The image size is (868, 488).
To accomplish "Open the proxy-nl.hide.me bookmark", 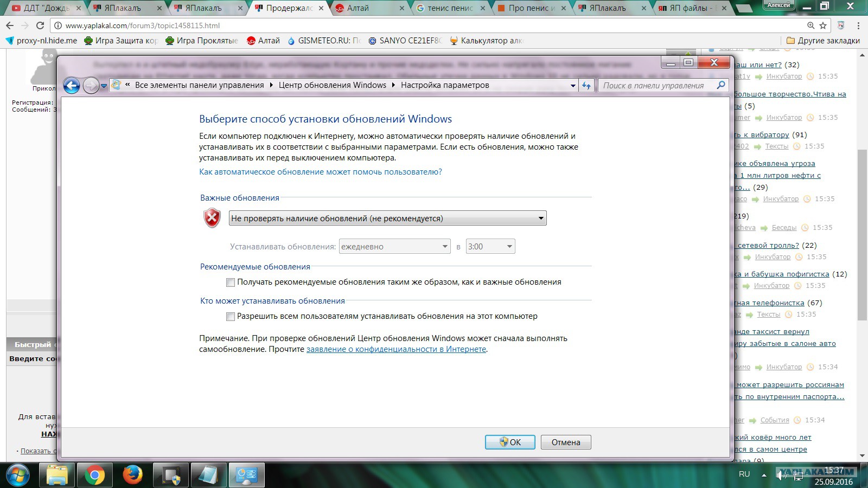I will click(x=41, y=40).
